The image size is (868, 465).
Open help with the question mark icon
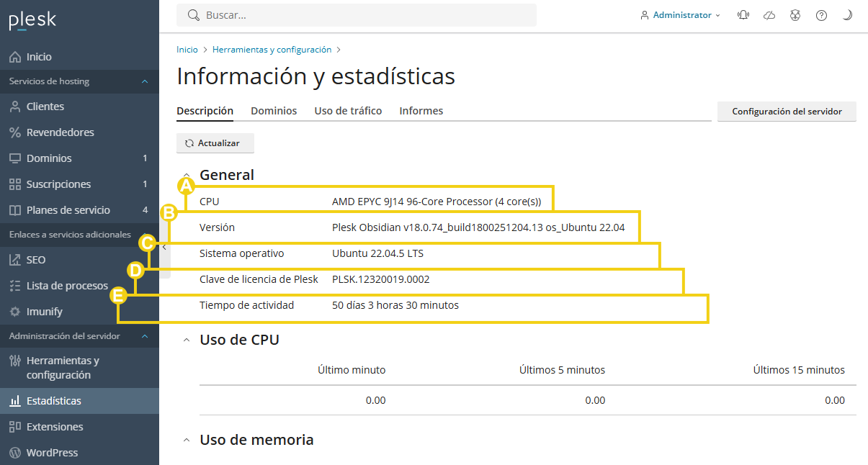click(x=821, y=14)
